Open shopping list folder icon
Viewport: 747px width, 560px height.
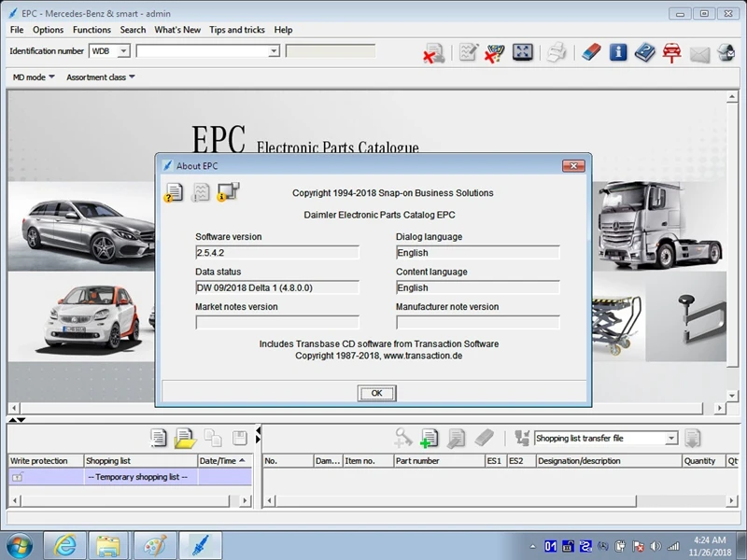tap(185, 438)
